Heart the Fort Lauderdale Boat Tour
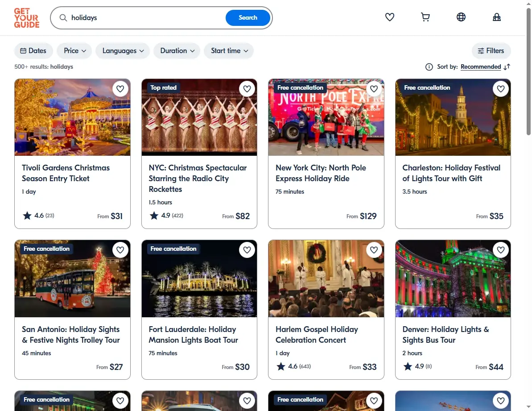This screenshot has width=532, height=411. [x=247, y=250]
